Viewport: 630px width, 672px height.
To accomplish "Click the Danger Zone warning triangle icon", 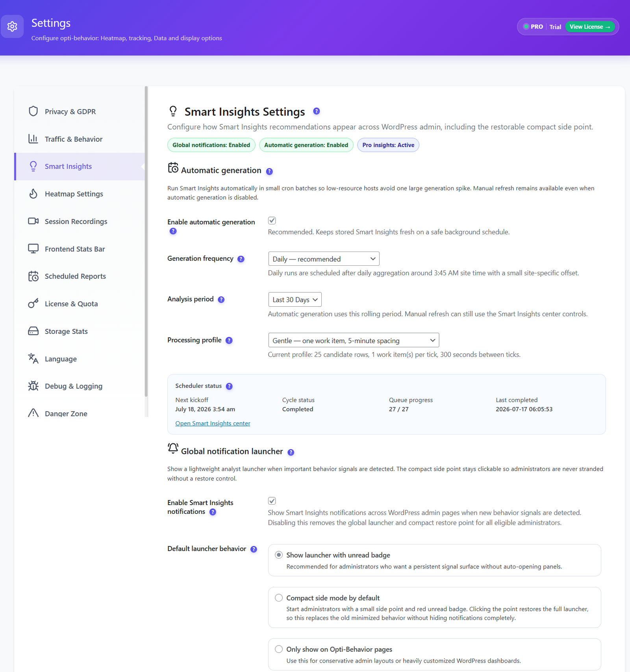I will 33,413.
